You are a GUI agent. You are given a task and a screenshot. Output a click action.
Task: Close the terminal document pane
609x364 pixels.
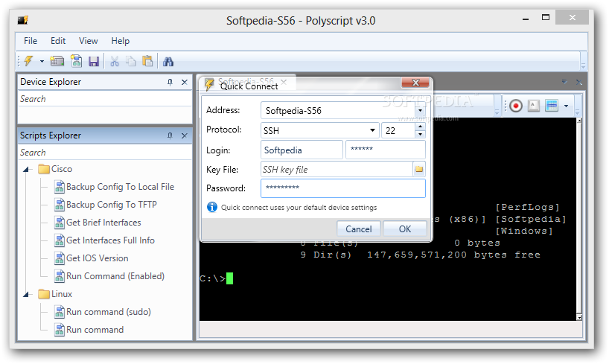578,82
